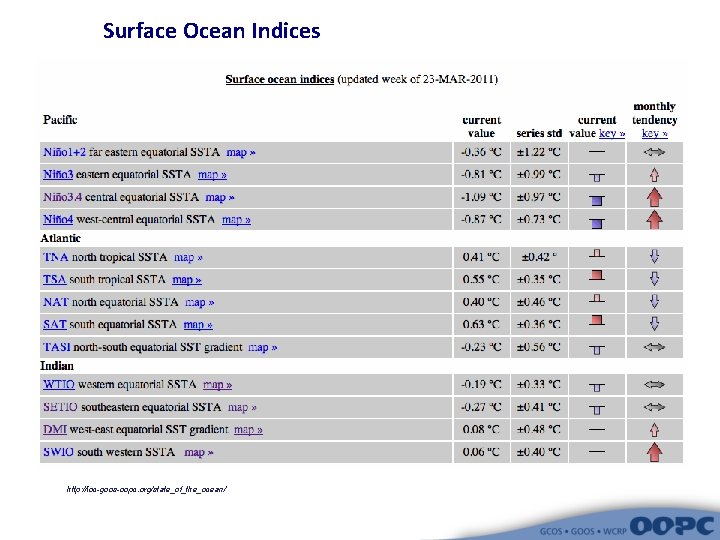Click the Niño3.4 red up tendency arrow

tap(654, 197)
